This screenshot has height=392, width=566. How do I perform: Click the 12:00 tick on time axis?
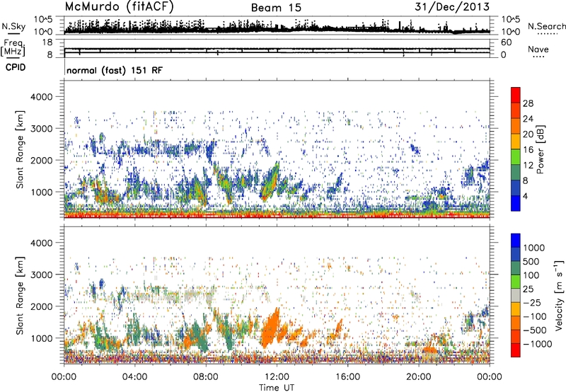pyautogui.click(x=277, y=377)
